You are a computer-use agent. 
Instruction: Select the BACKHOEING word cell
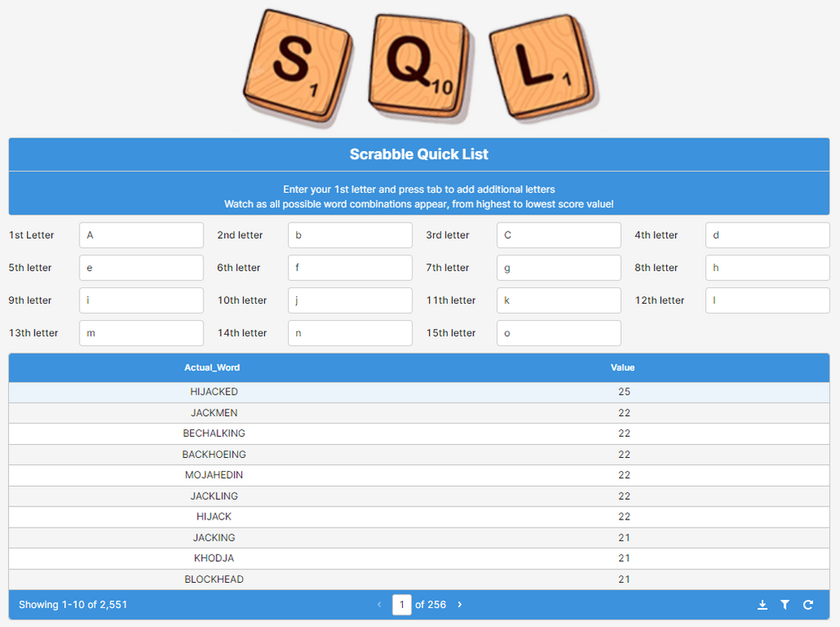[x=214, y=455]
